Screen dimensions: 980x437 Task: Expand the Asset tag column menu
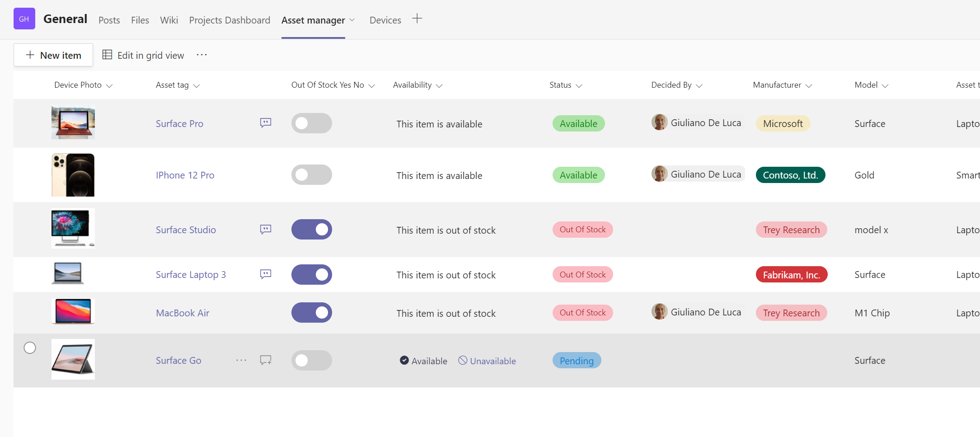click(x=196, y=86)
